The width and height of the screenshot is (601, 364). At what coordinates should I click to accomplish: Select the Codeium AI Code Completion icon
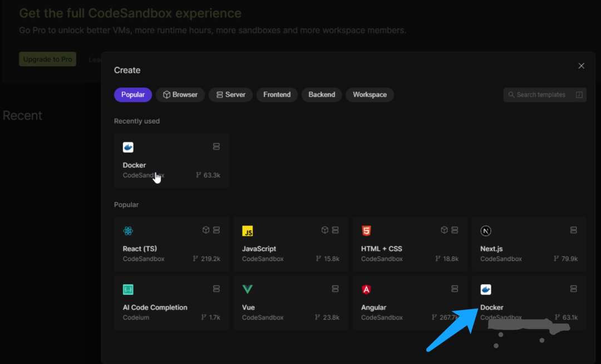tap(128, 289)
